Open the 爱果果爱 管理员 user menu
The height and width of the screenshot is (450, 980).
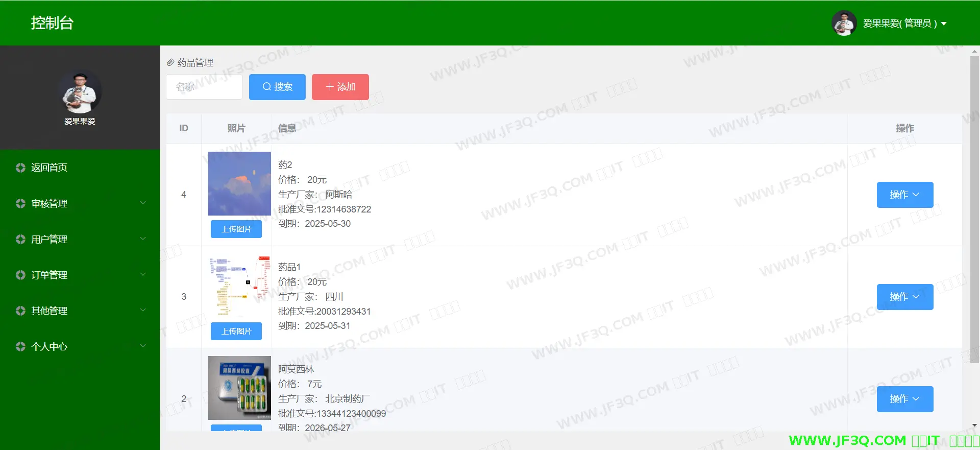[x=904, y=23]
